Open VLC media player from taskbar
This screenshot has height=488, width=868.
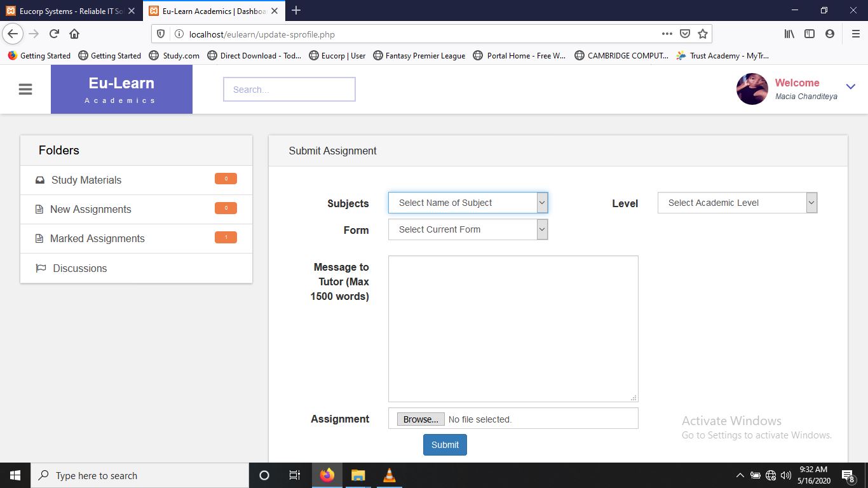390,475
